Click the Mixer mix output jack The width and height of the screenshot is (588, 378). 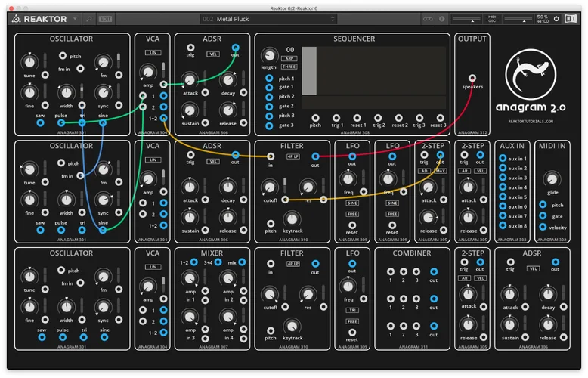(x=242, y=262)
